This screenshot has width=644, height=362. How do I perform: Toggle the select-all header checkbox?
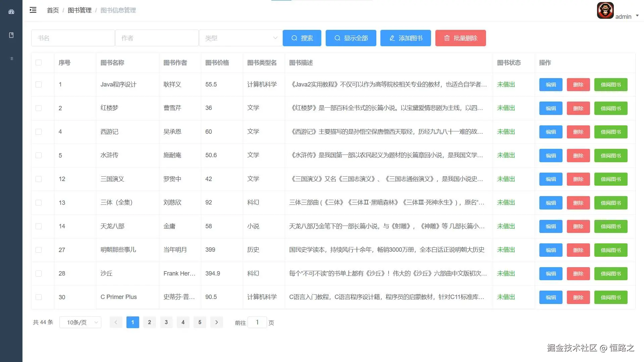(39, 63)
